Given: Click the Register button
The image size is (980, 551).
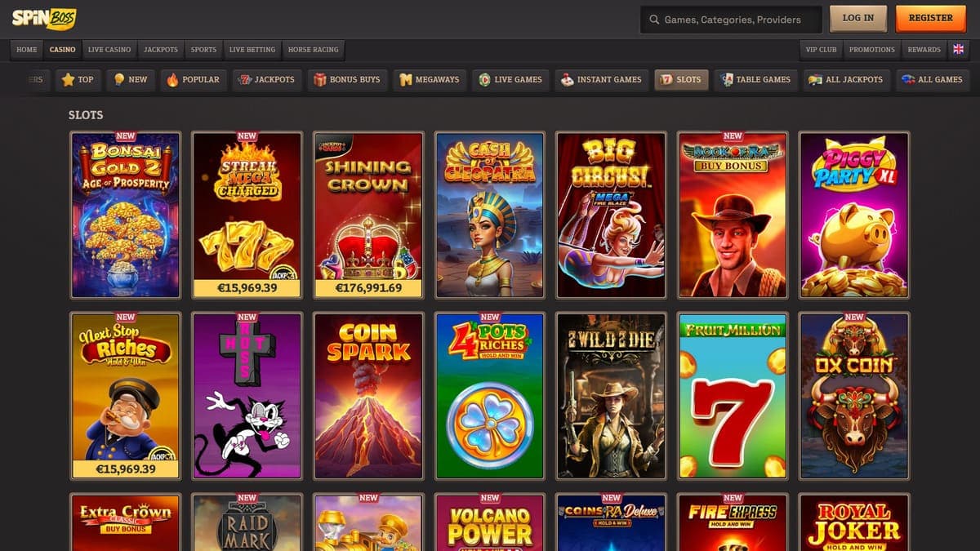Looking at the screenshot, I should [x=930, y=18].
